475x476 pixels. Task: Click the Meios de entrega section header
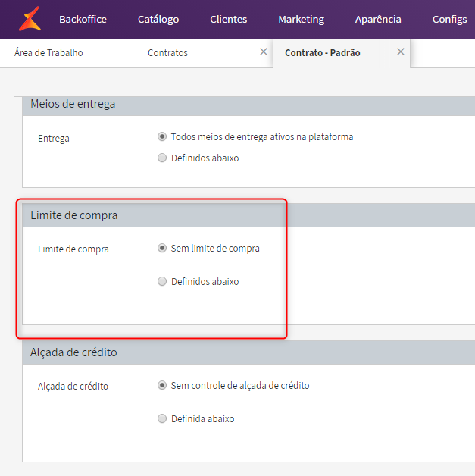[248, 106]
